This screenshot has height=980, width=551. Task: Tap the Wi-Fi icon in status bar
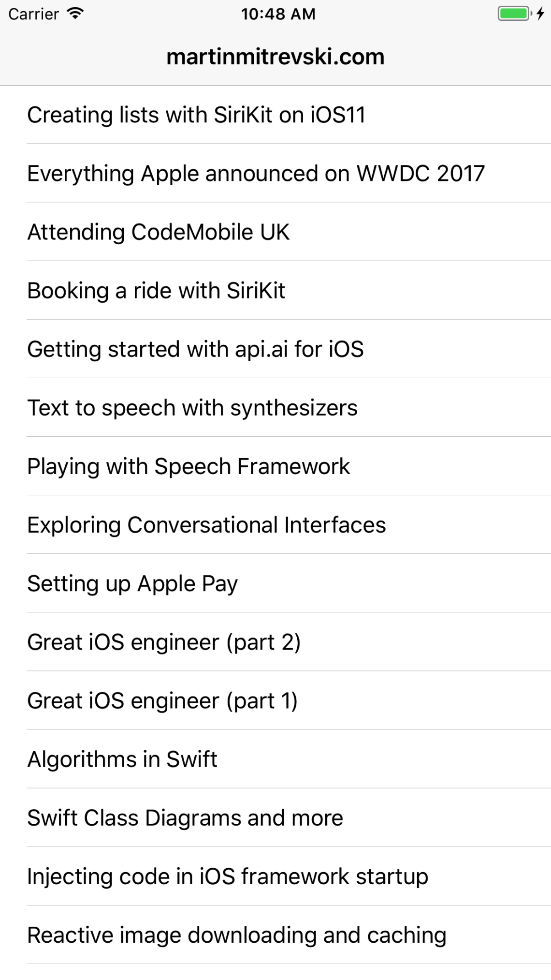pos(75,14)
